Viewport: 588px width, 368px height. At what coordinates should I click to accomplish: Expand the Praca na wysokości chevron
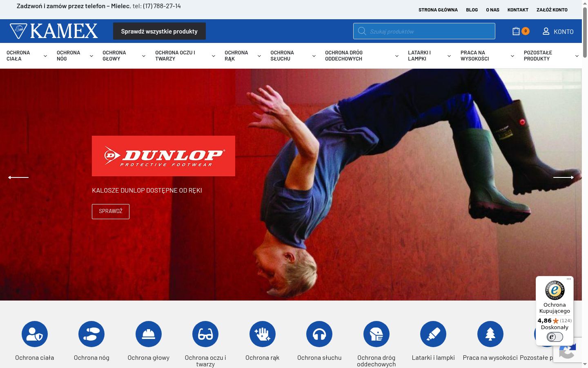[512, 56]
